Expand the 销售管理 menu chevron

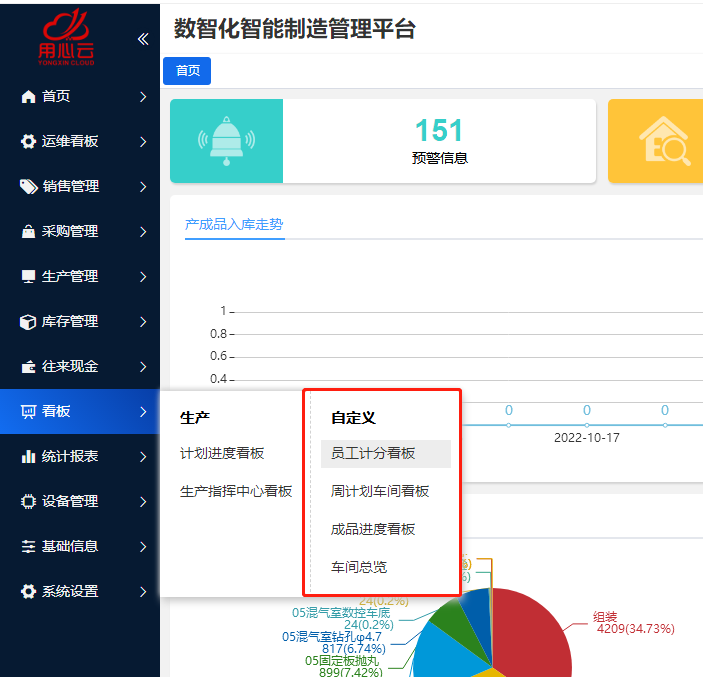143,187
